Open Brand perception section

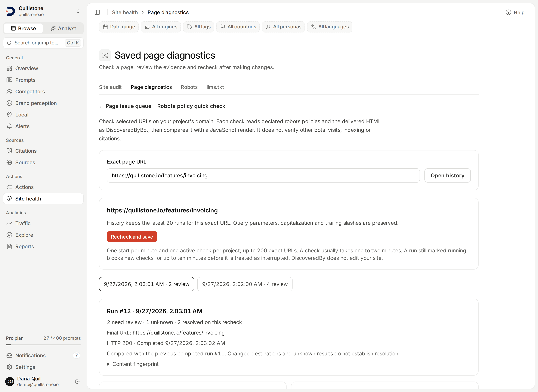click(x=43, y=103)
